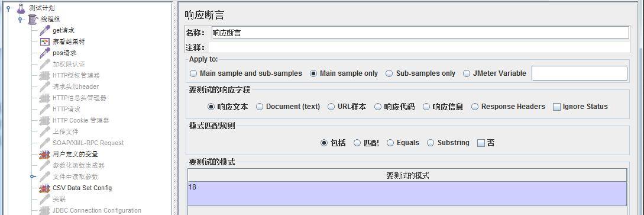This screenshot has width=644, height=215.
Task: Select JDBC Connection Configuration tree label
Action: [97, 210]
